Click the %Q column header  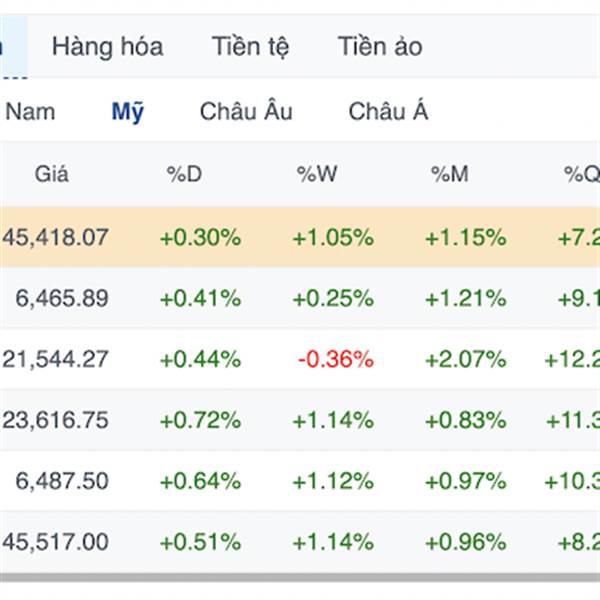pyautogui.click(x=582, y=174)
